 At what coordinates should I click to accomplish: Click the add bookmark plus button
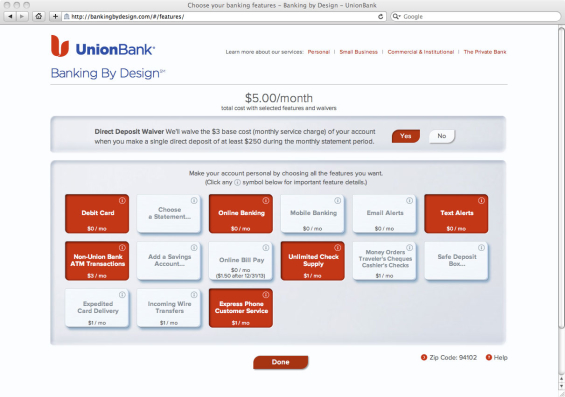coord(55,17)
